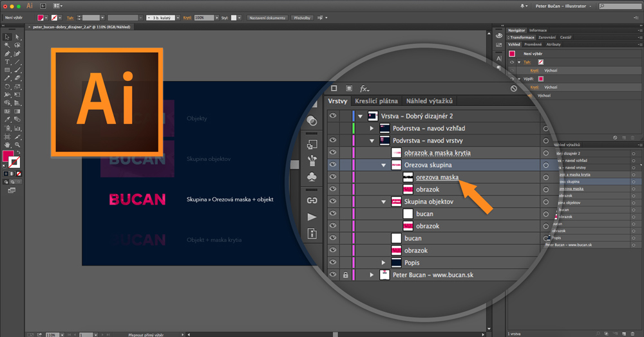This screenshot has height=337, width=644.
Task: Toggle Tah visibility eye in Vzhled panel
Action: point(512,62)
